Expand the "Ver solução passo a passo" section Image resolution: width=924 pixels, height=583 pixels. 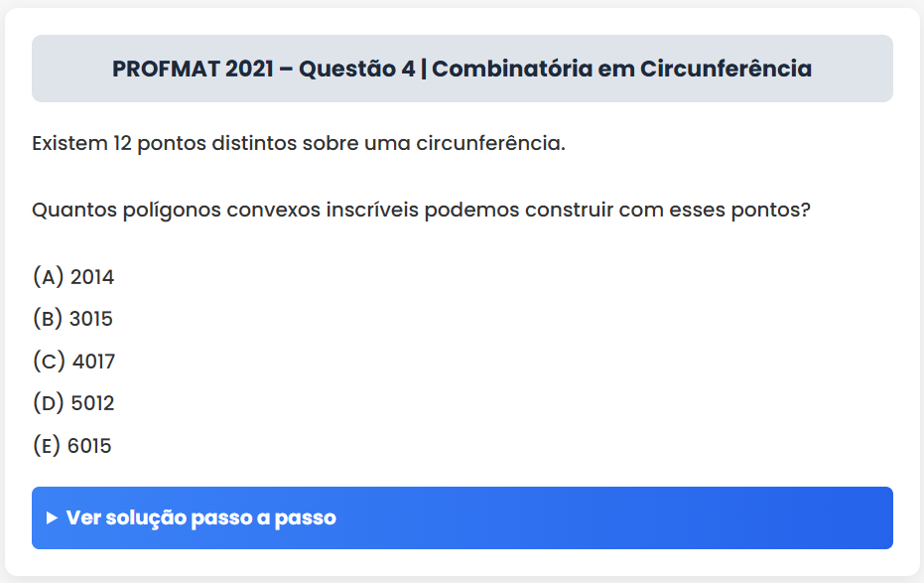point(200,518)
